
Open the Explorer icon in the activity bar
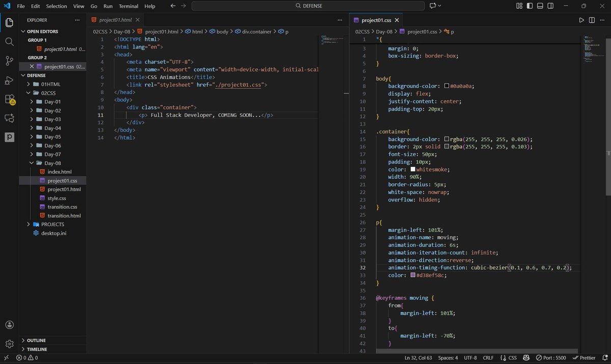click(x=9, y=22)
